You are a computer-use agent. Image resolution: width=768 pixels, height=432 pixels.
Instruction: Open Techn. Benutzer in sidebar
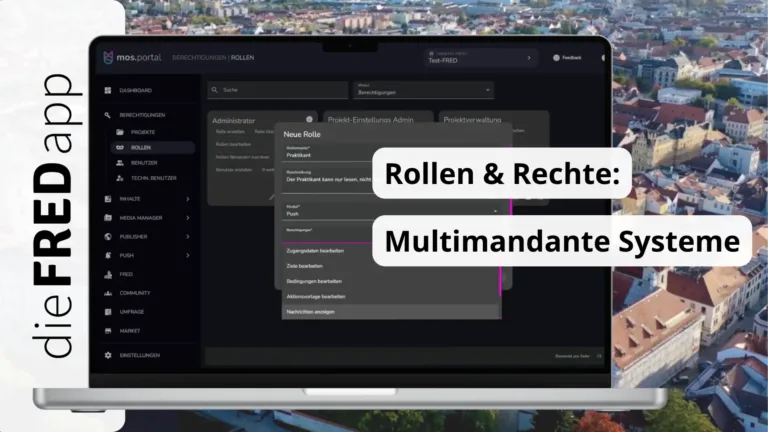154,178
